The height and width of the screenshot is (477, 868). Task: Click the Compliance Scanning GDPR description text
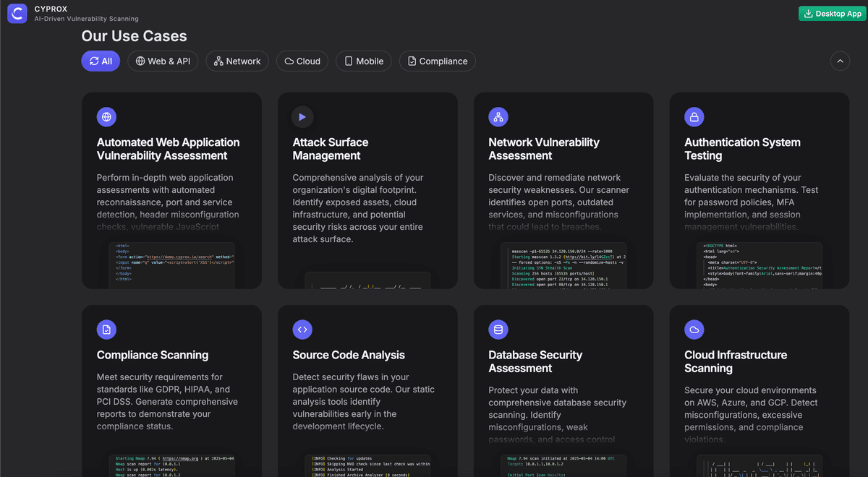(167, 402)
